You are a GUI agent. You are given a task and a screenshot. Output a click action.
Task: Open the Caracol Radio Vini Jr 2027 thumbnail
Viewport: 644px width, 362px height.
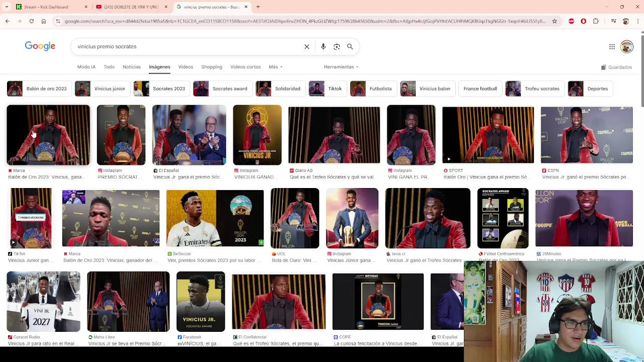[43, 302]
